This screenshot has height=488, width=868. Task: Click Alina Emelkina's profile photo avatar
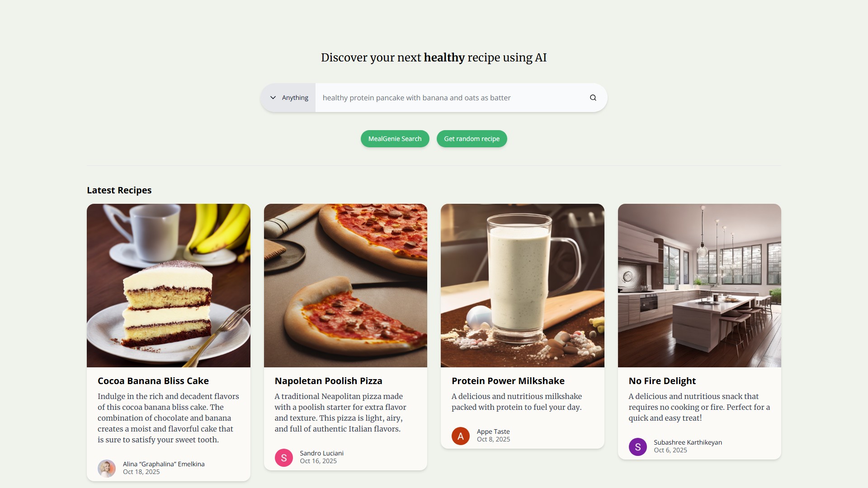107,469
